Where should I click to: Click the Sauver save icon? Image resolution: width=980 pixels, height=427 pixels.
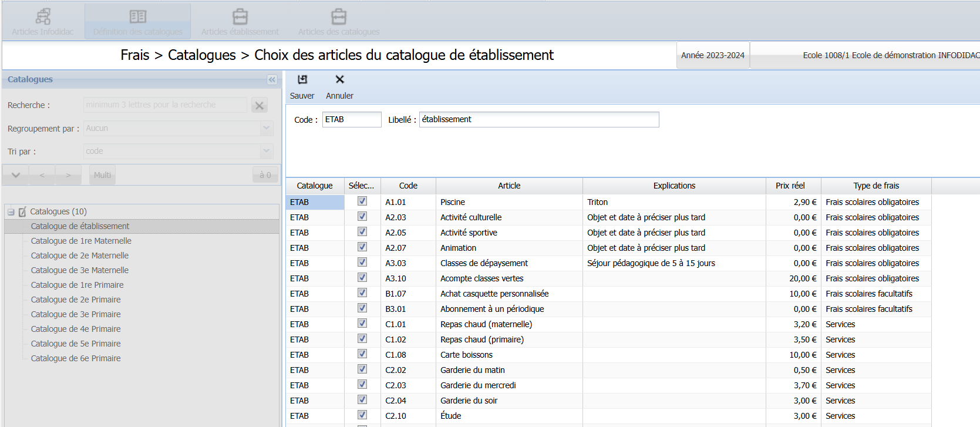coord(302,79)
